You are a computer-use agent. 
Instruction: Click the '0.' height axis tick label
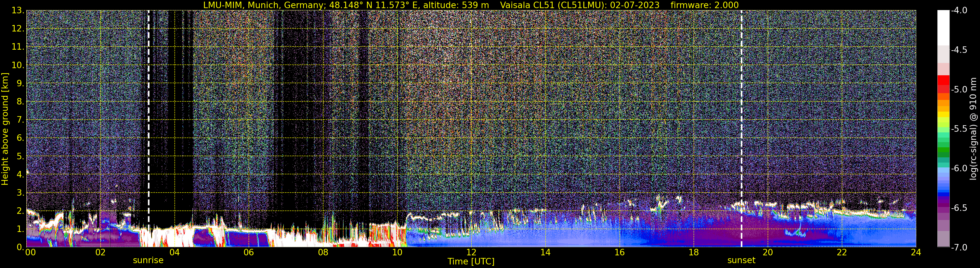pos(20,248)
